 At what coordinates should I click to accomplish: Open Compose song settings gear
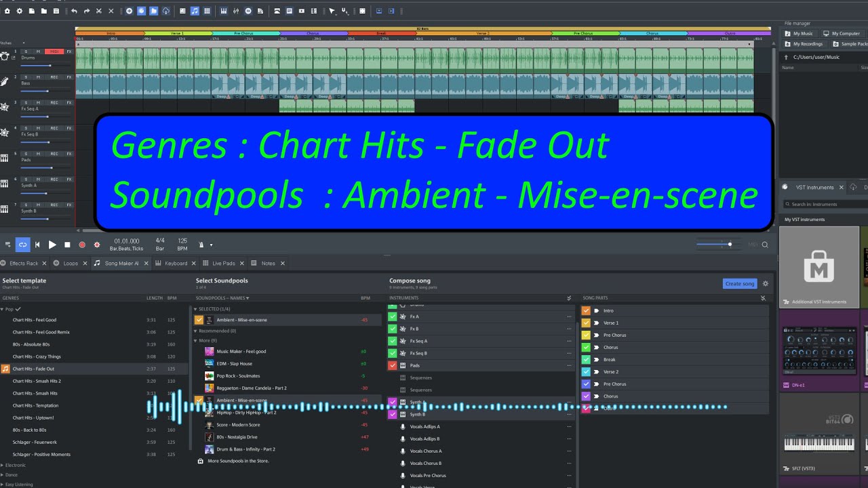point(766,284)
